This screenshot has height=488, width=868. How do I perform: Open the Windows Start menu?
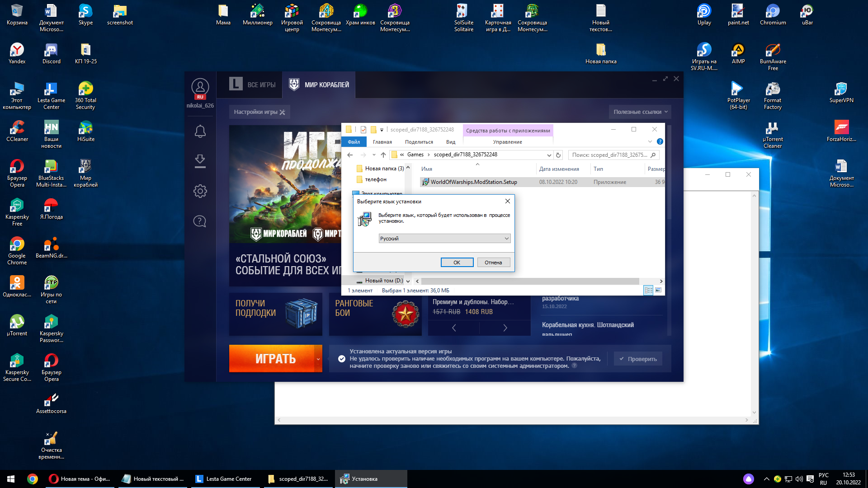[11, 479]
